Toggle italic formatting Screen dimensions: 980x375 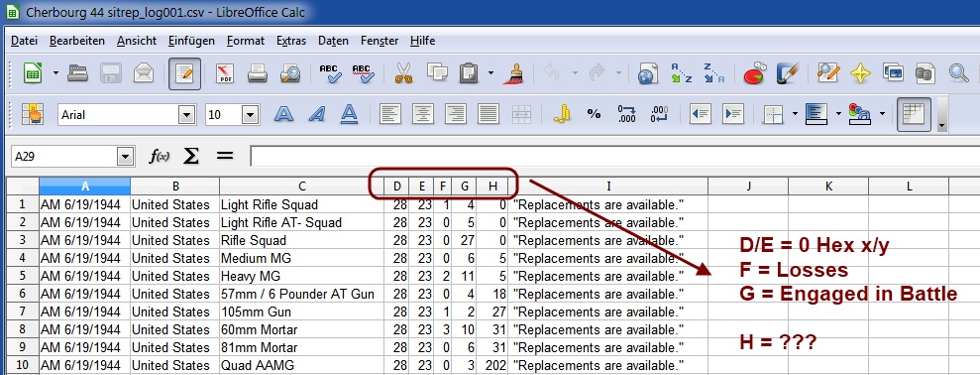[x=317, y=114]
